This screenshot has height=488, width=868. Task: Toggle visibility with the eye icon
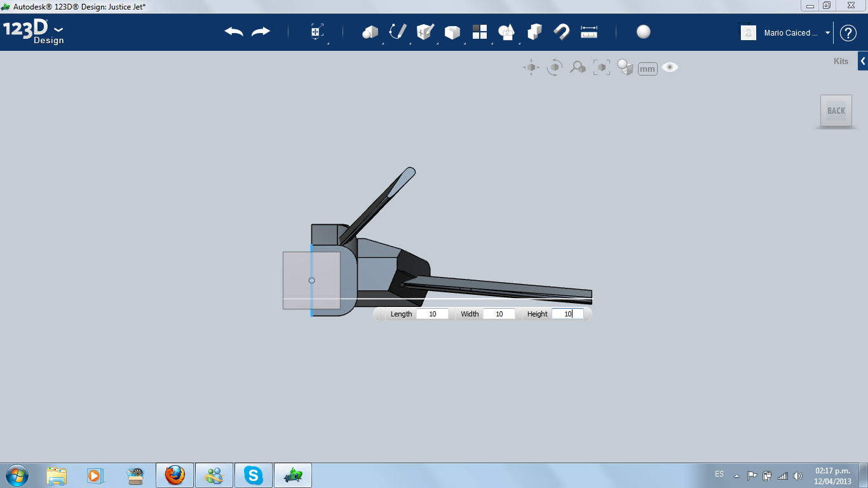pos(670,67)
